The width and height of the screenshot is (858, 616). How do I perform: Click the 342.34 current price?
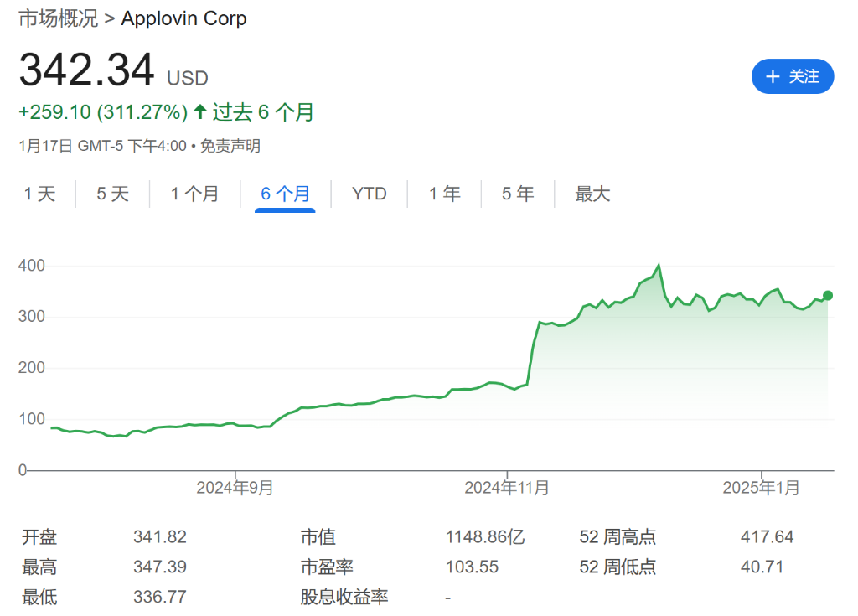click(x=86, y=70)
